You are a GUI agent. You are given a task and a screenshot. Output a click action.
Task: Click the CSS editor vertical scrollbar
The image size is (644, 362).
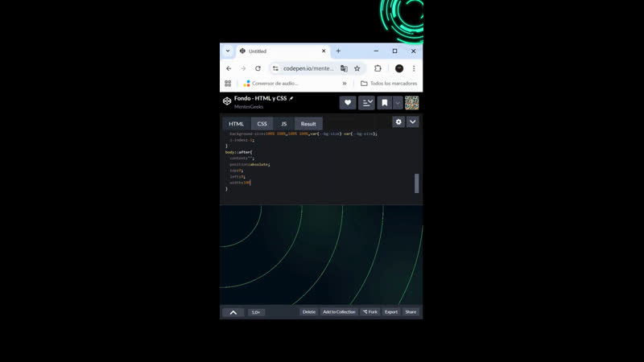click(416, 183)
